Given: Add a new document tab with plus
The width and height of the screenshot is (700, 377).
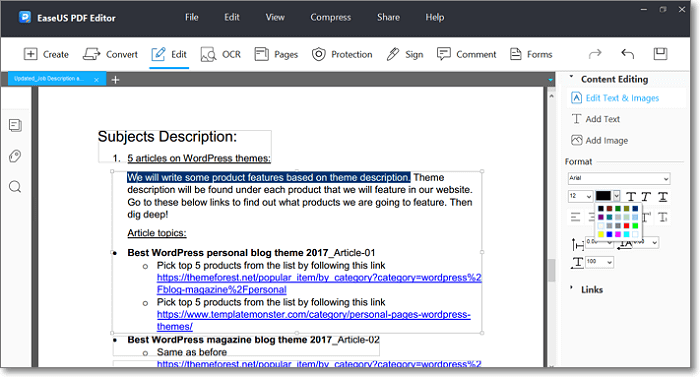Looking at the screenshot, I should click(115, 80).
